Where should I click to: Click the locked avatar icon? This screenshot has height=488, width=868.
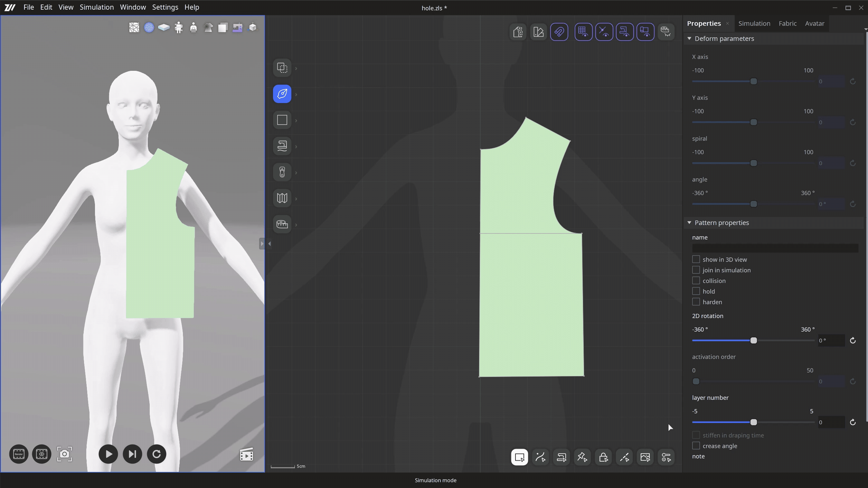(193, 27)
